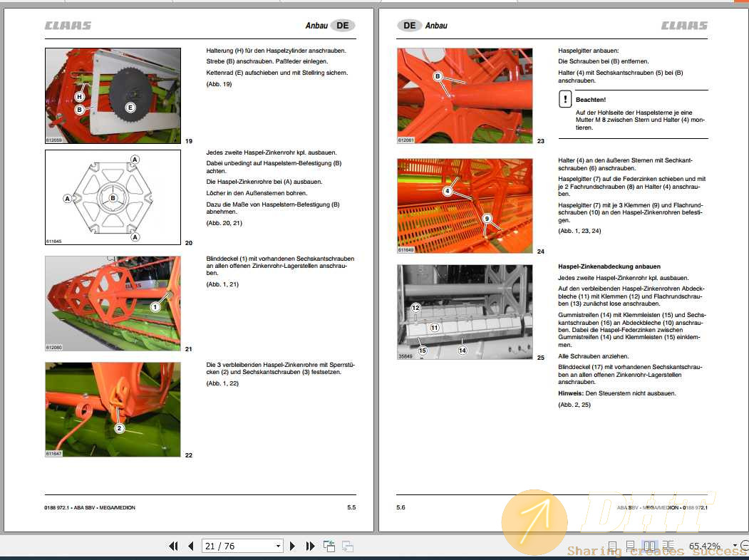The image size is (749, 560).
Task: Click the reference "(Abb. 1, 23, 24)"
Action: [579, 231]
